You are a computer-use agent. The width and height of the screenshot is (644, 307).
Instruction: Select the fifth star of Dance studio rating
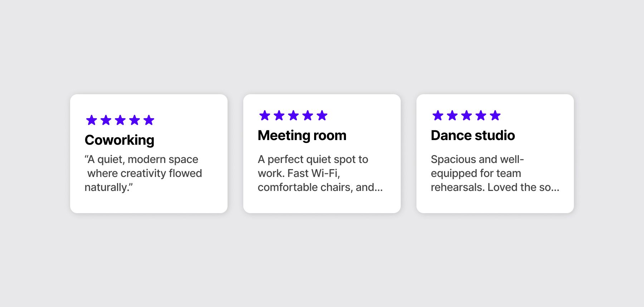pyautogui.click(x=495, y=115)
